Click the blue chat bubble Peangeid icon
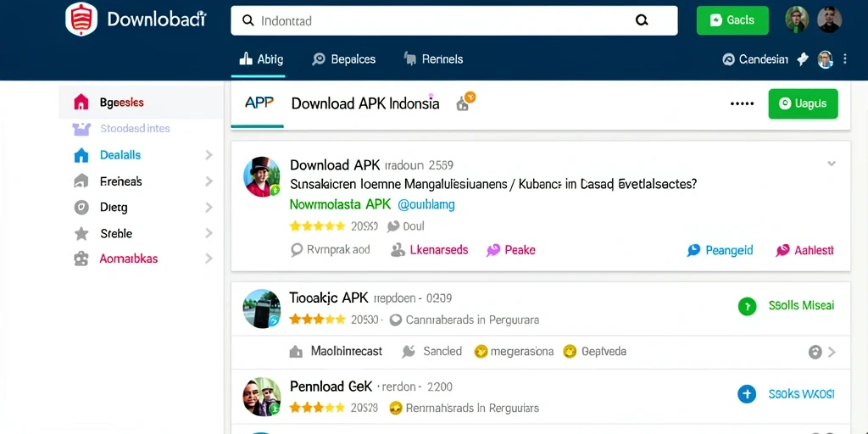 click(693, 250)
